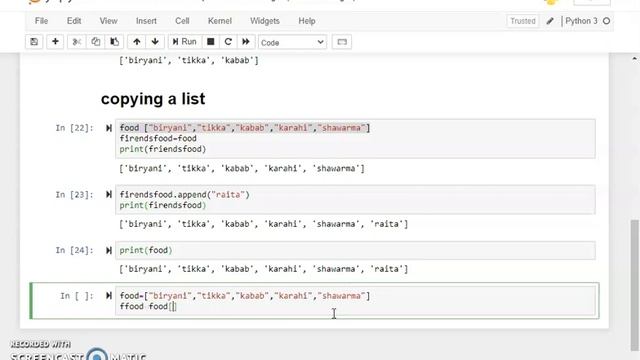Open the Widgets menu
The width and height of the screenshot is (640, 360).
click(x=265, y=21)
